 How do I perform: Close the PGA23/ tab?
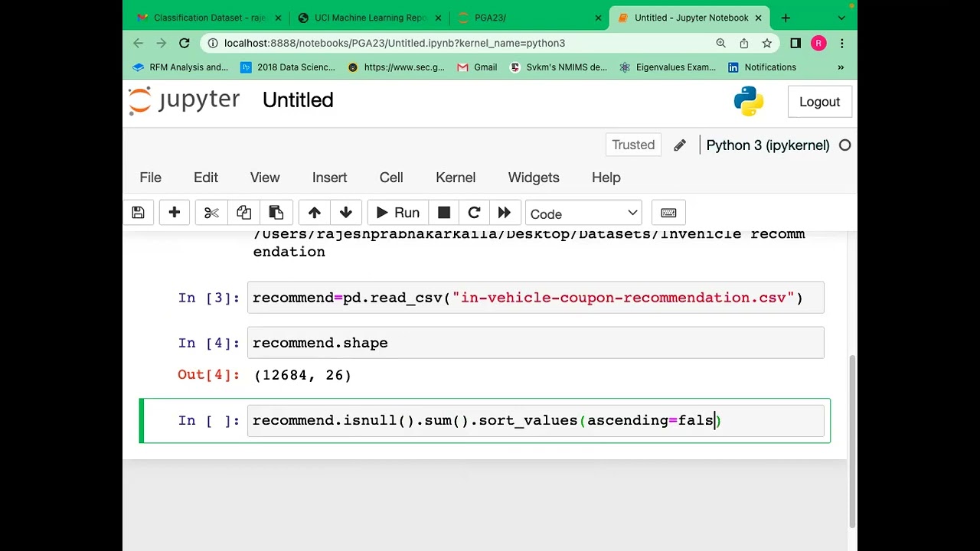coord(599,18)
